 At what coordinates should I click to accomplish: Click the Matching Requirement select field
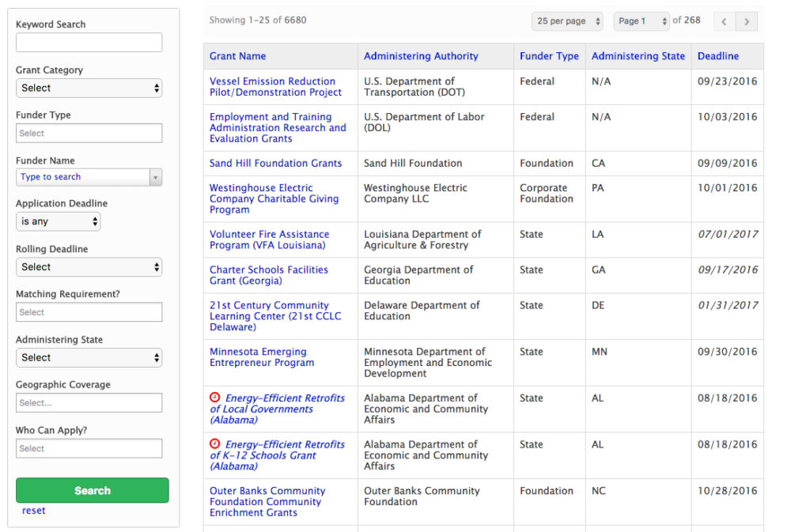tap(89, 312)
